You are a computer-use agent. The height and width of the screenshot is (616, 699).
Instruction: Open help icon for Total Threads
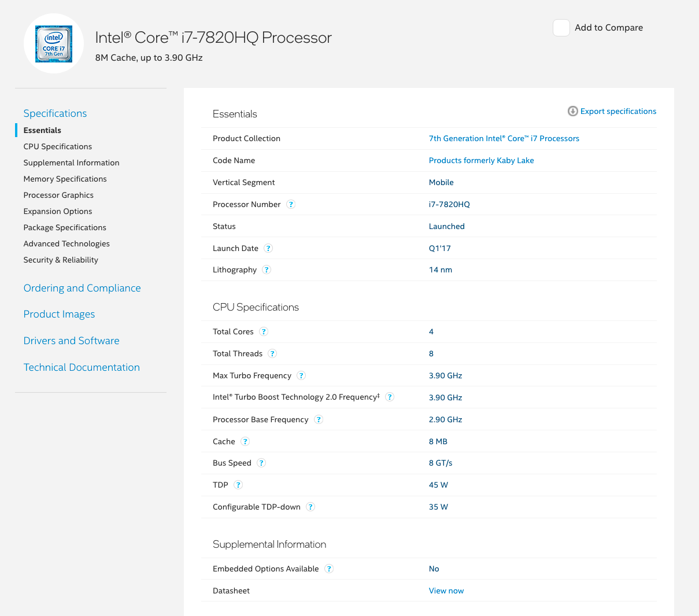click(x=272, y=353)
